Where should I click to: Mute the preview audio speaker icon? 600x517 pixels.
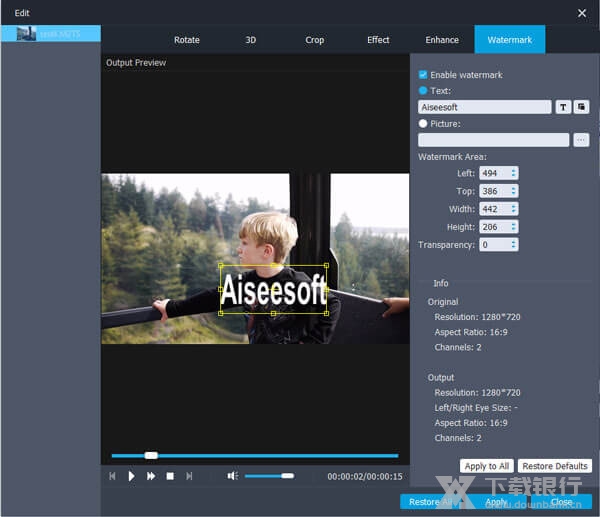coord(232,476)
